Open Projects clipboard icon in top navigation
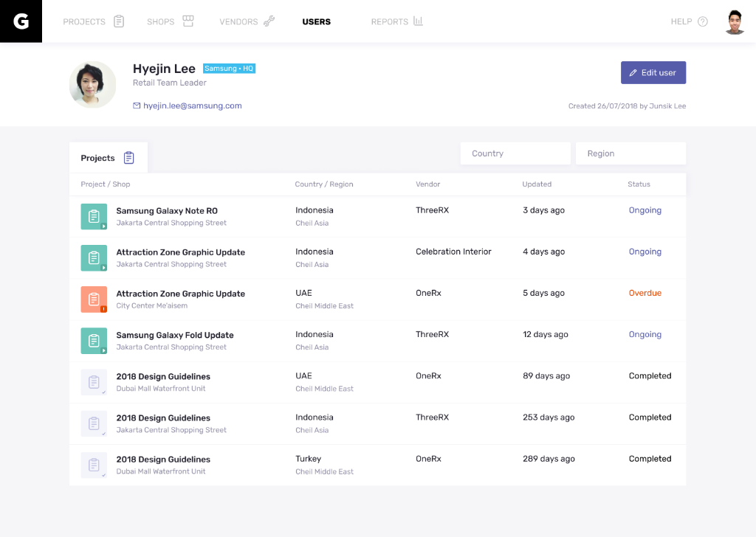The height and width of the screenshot is (537, 756). coord(119,21)
